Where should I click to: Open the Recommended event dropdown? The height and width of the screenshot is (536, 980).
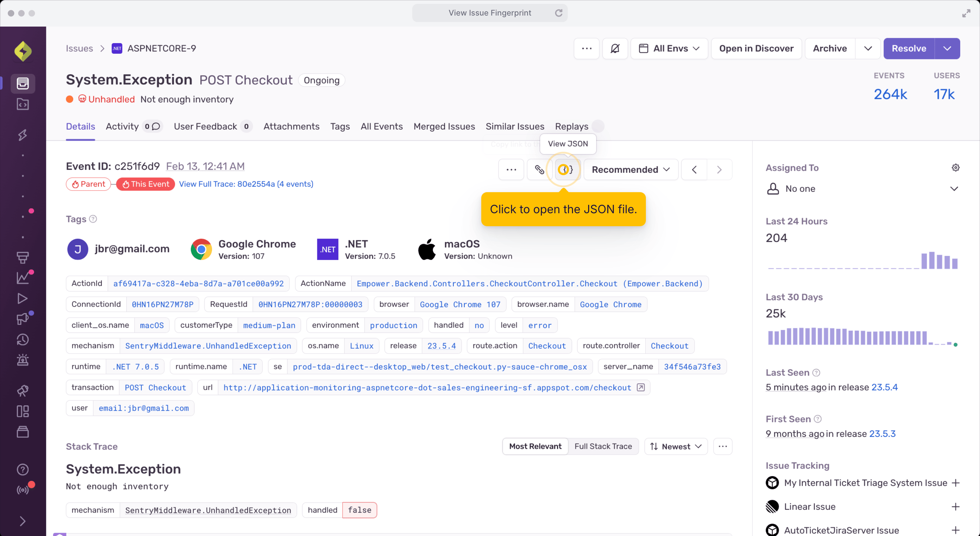tap(631, 169)
